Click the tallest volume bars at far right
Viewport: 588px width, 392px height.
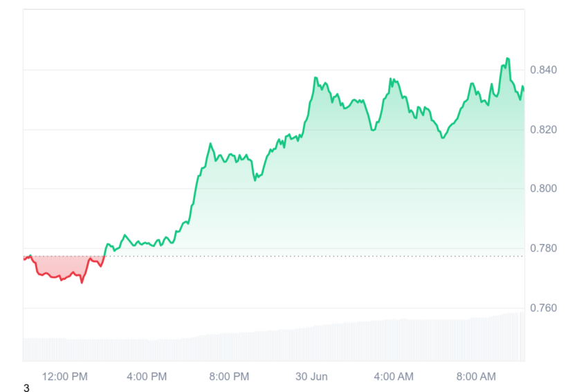coord(520,336)
